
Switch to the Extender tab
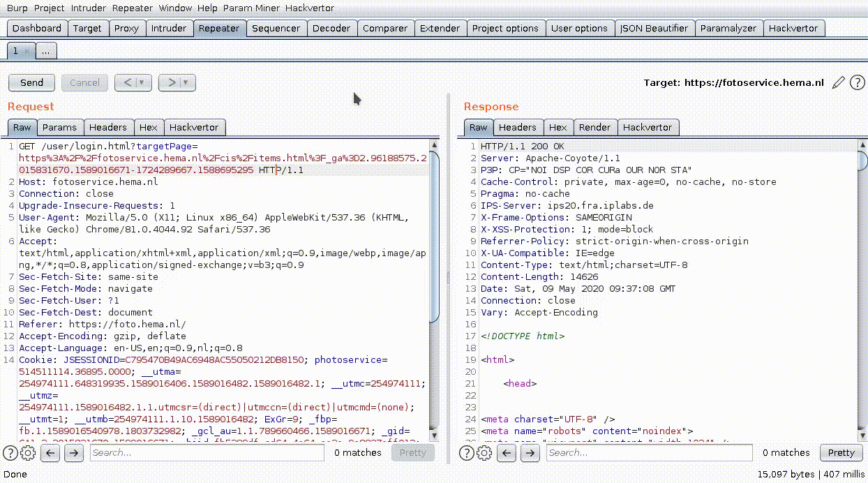point(440,28)
